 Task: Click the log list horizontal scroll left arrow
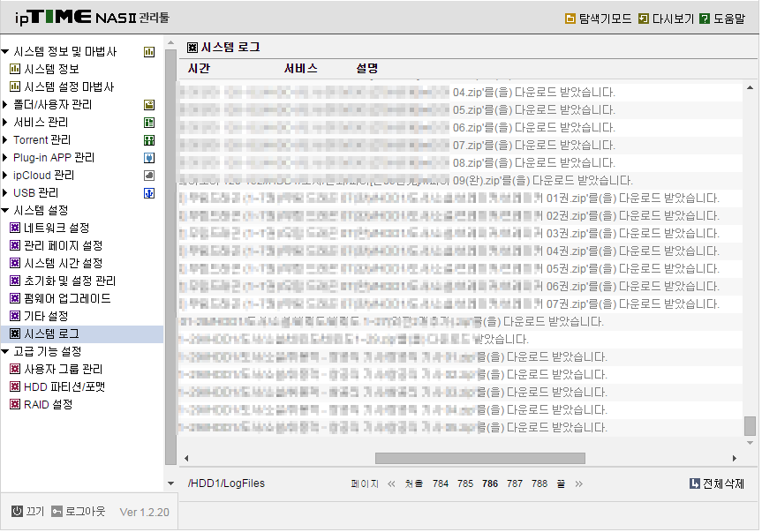[x=186, y=458]
